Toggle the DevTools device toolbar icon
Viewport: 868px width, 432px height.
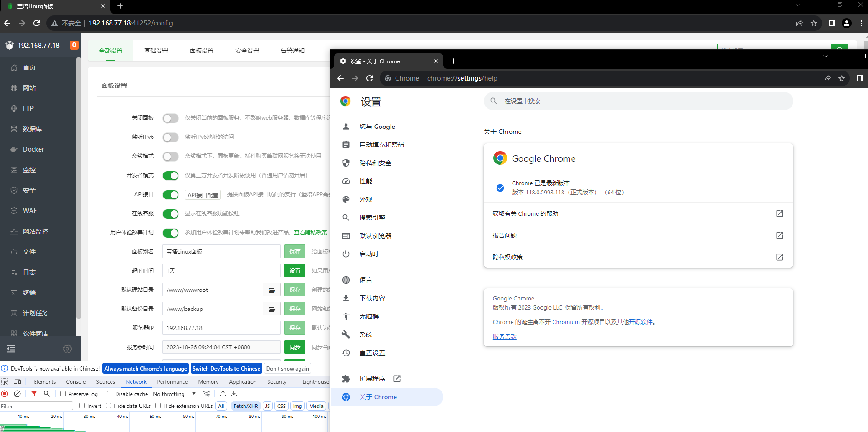(18, 381)
